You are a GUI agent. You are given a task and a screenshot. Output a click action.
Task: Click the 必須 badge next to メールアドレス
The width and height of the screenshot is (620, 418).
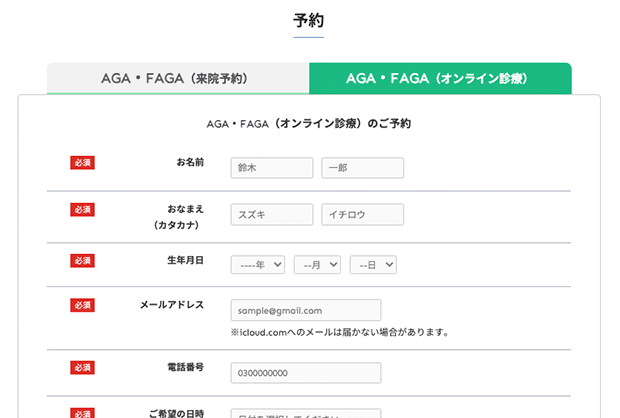tap(82, 305)
